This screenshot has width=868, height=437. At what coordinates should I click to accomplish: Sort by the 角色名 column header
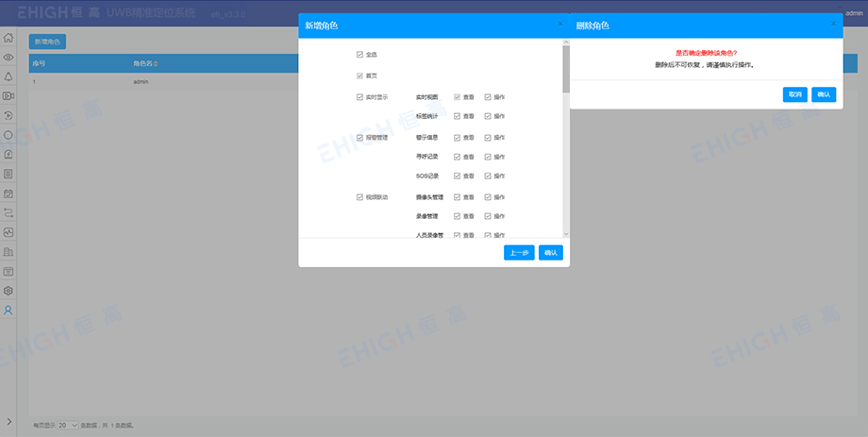[x=145, y=64]
